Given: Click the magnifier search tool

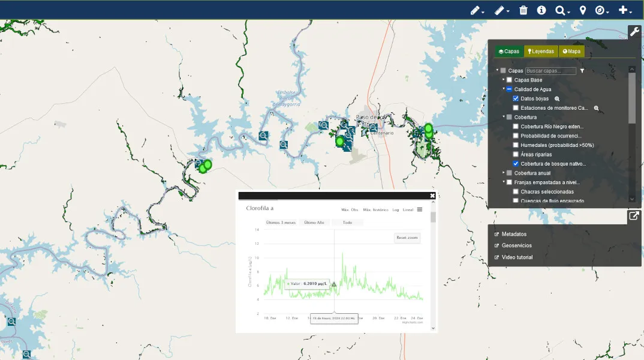Looking at the screenshot, I should (560, 10).
